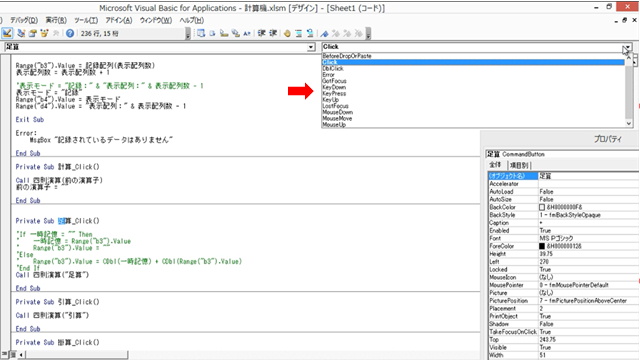The image size is (640, 360).
Task: Show Parameter Info
Action: [x=235, y=33]
